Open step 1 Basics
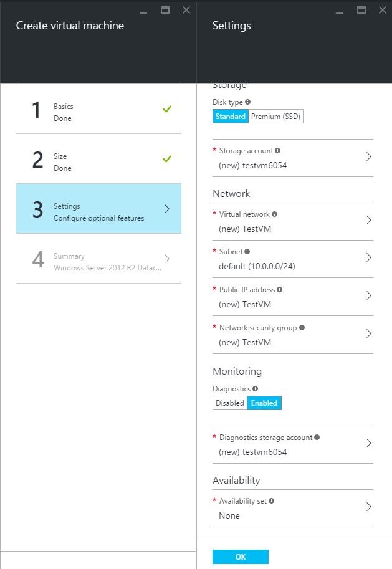 coord(98,109)
